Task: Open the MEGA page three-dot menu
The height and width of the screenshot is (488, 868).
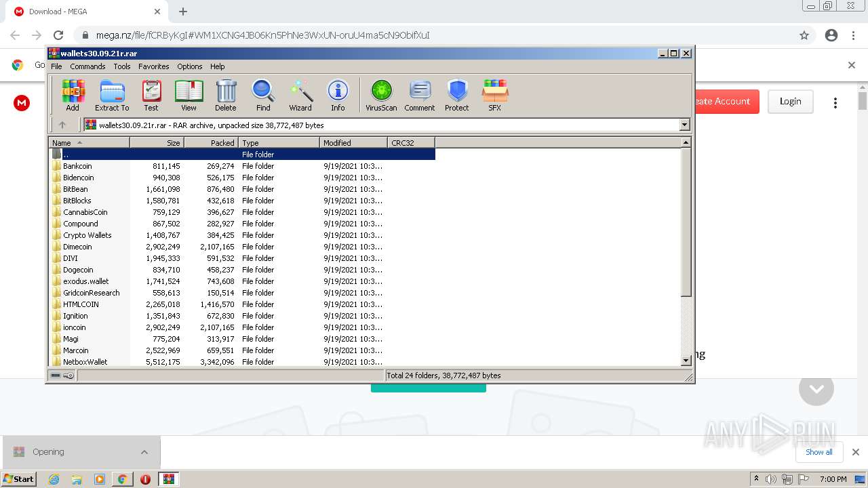Action: point(835,102)
